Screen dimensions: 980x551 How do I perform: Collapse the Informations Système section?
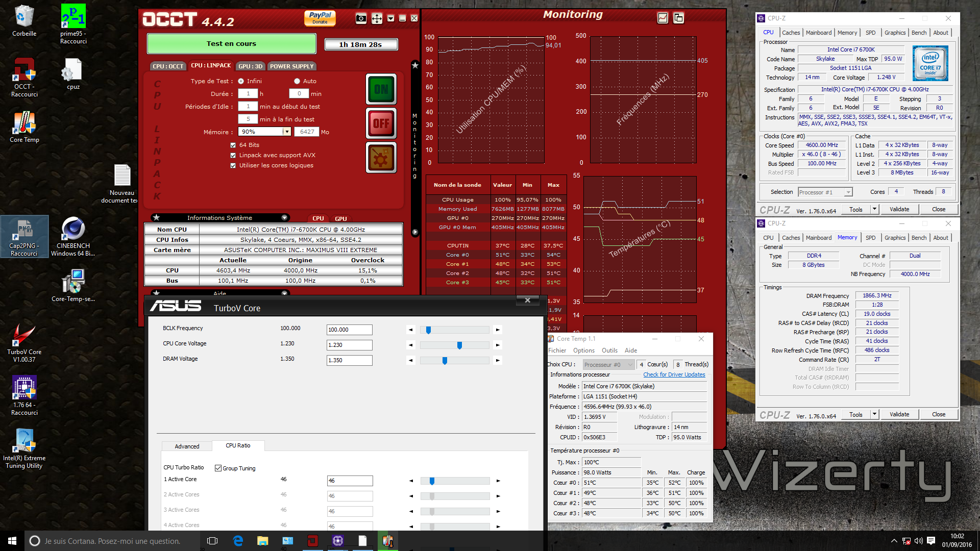285,218
